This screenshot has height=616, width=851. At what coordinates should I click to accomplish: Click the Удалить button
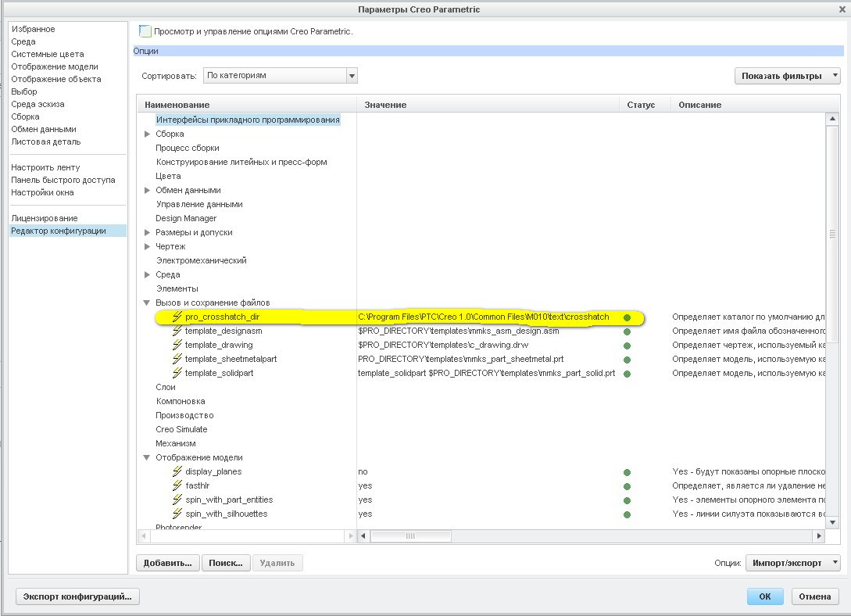pos(277,563)
